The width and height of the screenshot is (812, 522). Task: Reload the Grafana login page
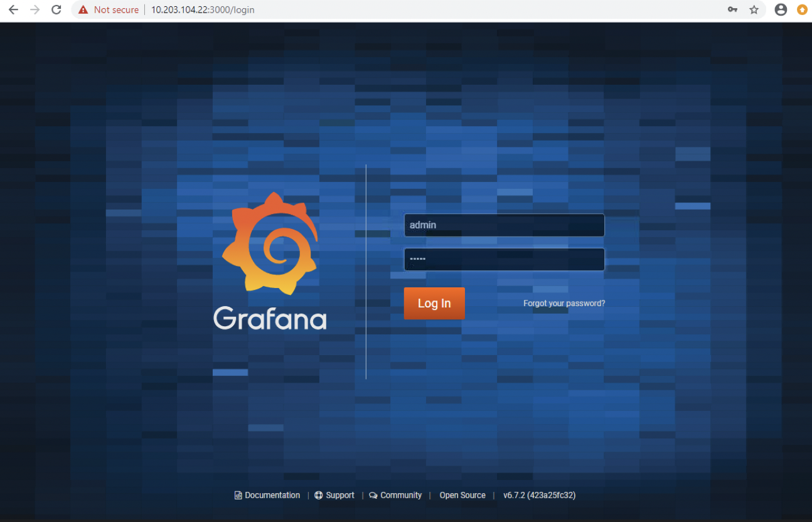(x=56, y=10)
